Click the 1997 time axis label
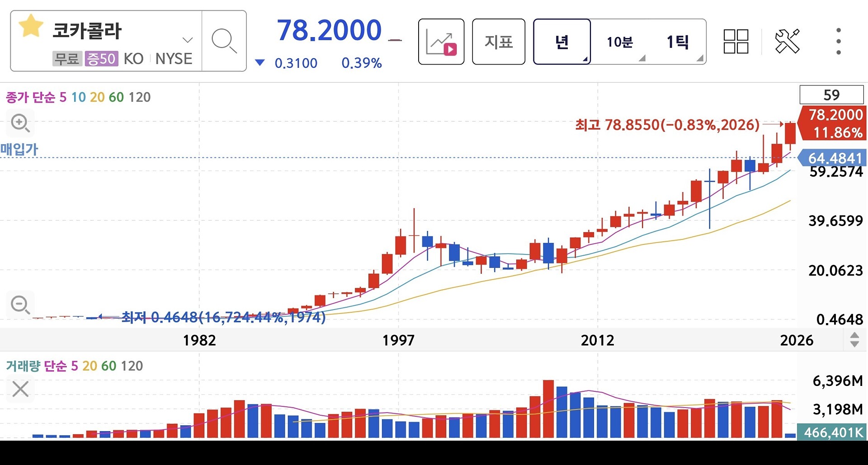This screenshot has width=868, height=465. 398,340
